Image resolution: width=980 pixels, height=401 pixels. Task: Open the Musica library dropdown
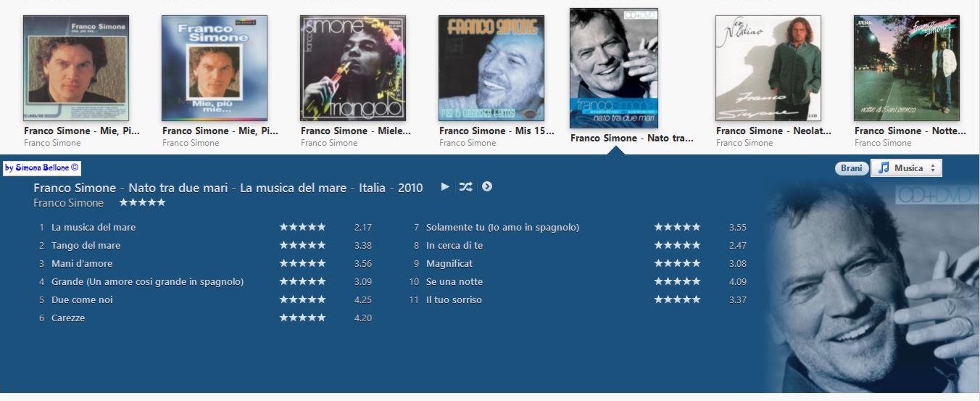tap(906, 168)
